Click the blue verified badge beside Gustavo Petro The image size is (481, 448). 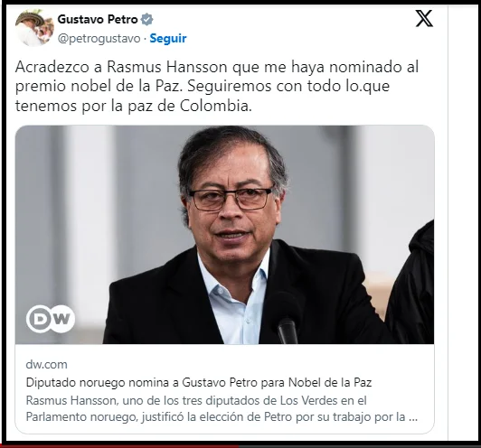[x=146, y=20]
